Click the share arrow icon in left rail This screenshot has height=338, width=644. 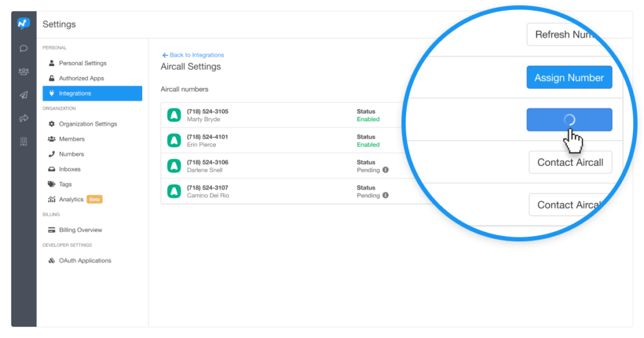point(23,119)
